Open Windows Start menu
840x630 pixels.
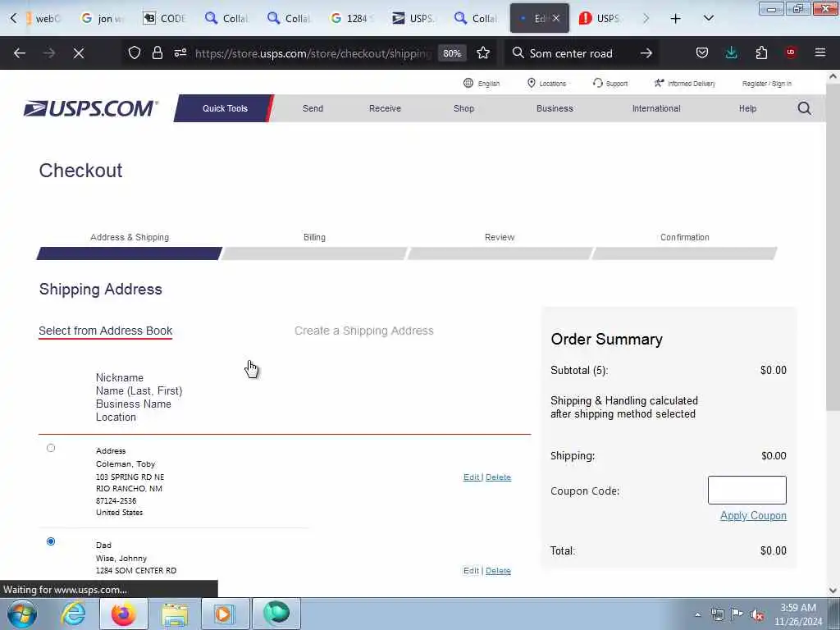pyautogui.click(x=22, y=614)
